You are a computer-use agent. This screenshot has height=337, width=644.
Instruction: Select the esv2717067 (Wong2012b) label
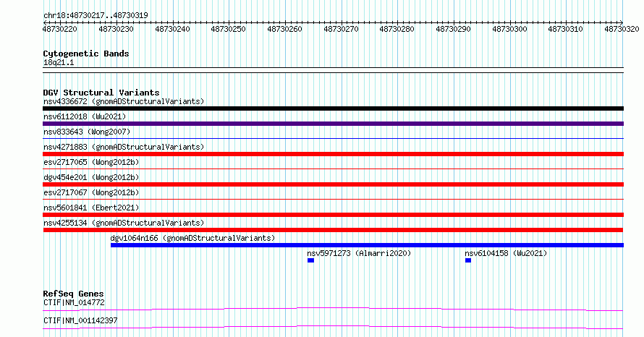pos(91,192)
